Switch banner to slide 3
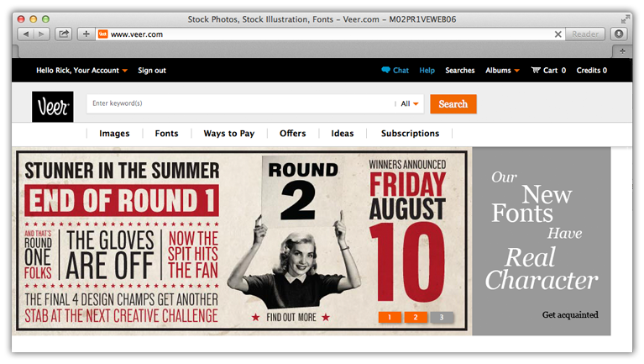 (x=442, y=317)
